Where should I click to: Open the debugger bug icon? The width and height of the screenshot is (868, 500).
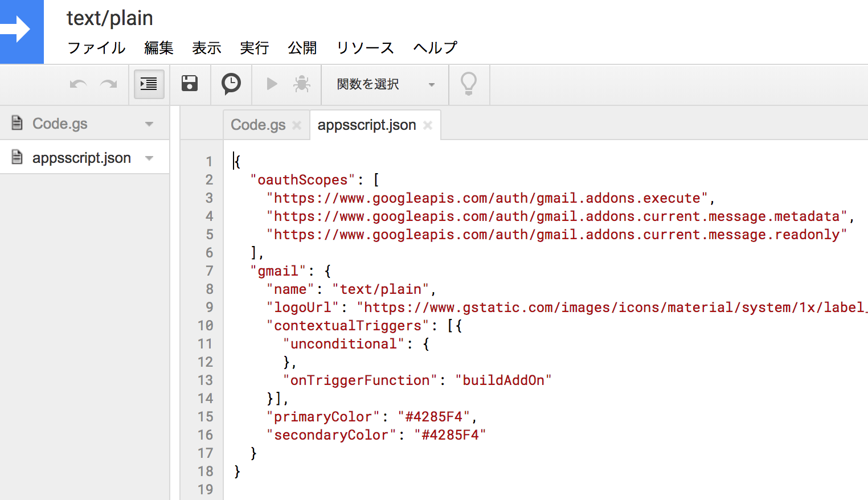[302, 84]
